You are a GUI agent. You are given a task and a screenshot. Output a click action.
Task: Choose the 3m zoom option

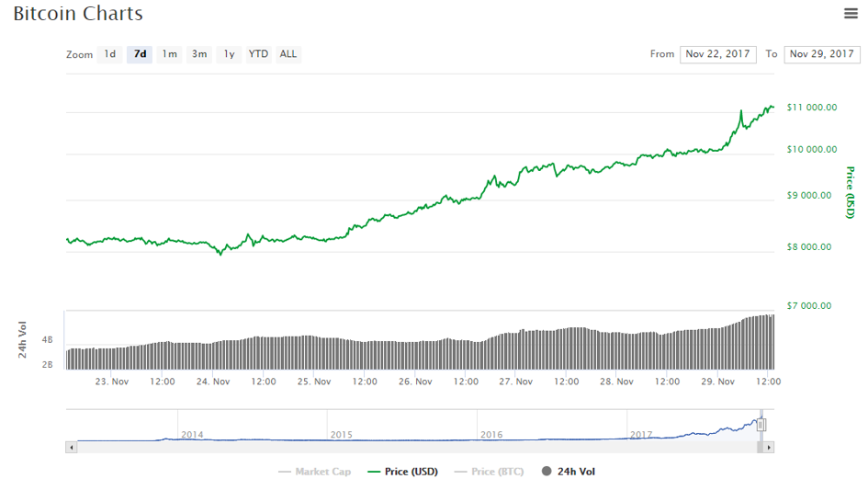click(199, 54)
